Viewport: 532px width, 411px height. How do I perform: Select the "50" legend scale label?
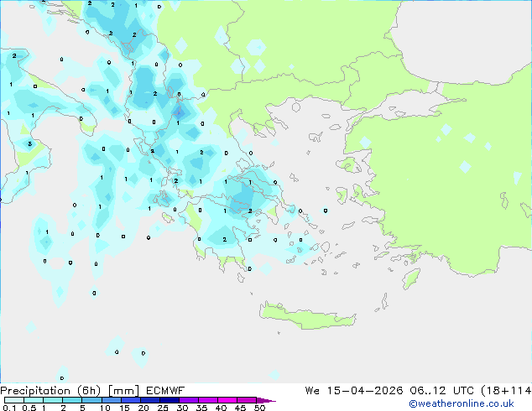(259, 408)
